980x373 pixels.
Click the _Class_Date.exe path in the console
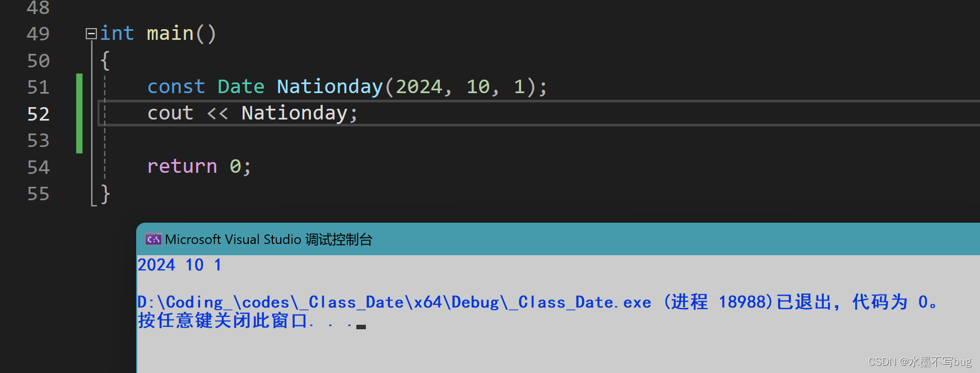pos(584,302)
